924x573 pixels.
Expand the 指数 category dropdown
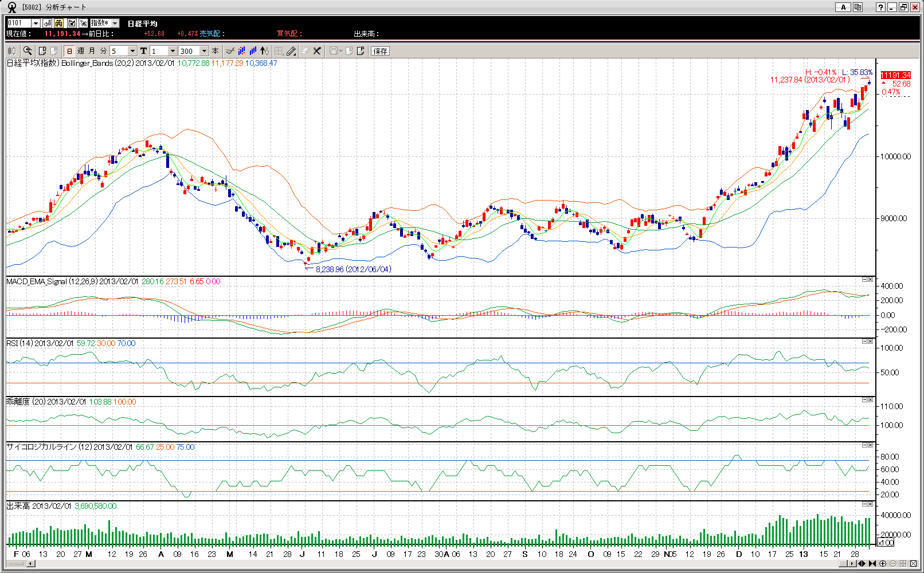click(x=115, y=23)
